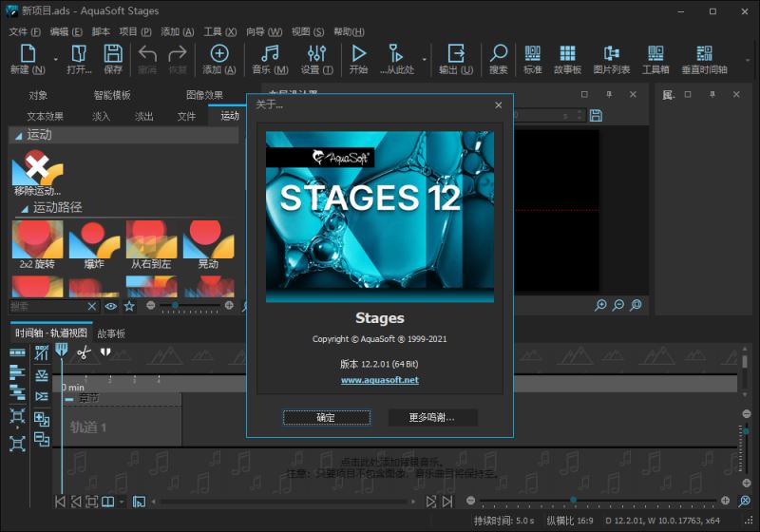Open www.aquasoft.net link
760x532 pixels.
[379, 380]
